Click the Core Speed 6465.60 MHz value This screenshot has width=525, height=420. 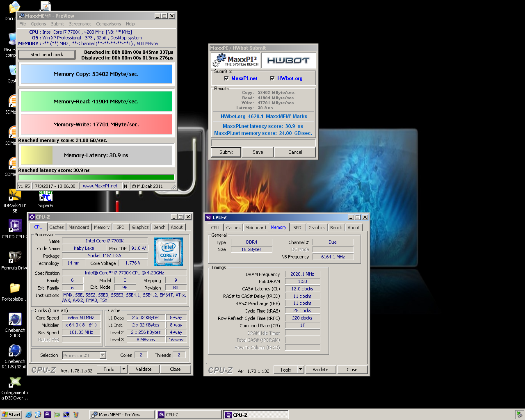[81, 317]
